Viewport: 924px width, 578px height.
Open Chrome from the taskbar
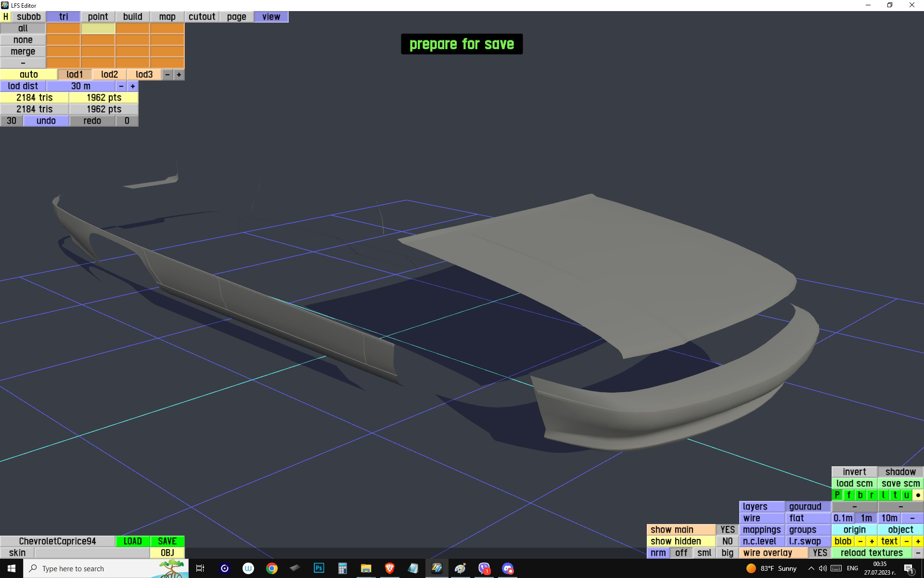272,568
